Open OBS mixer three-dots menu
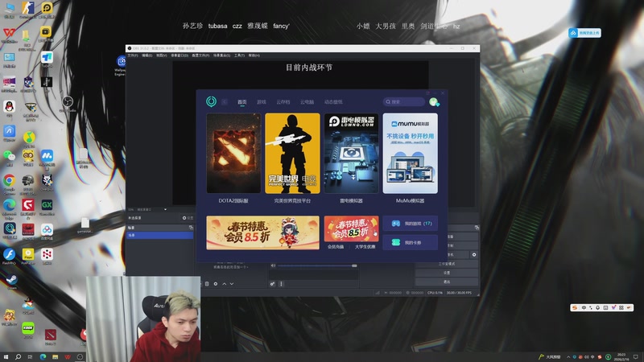 click(281, 284)
